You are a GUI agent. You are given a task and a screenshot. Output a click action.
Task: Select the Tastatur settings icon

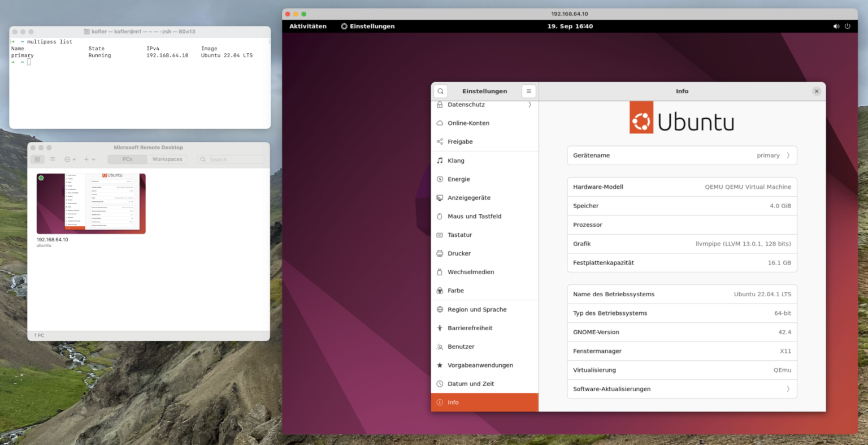point(440,235)
